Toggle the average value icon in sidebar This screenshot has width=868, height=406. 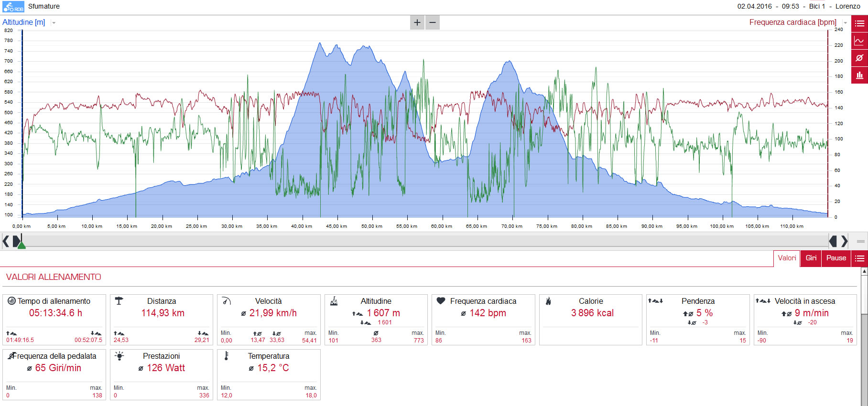[x=859, y=58]
